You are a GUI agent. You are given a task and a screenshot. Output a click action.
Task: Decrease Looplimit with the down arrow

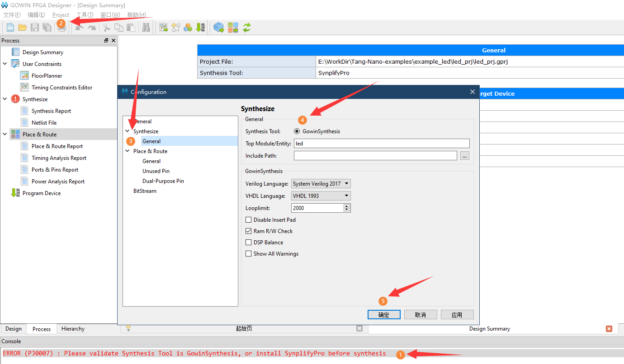(x=347, y=210)
